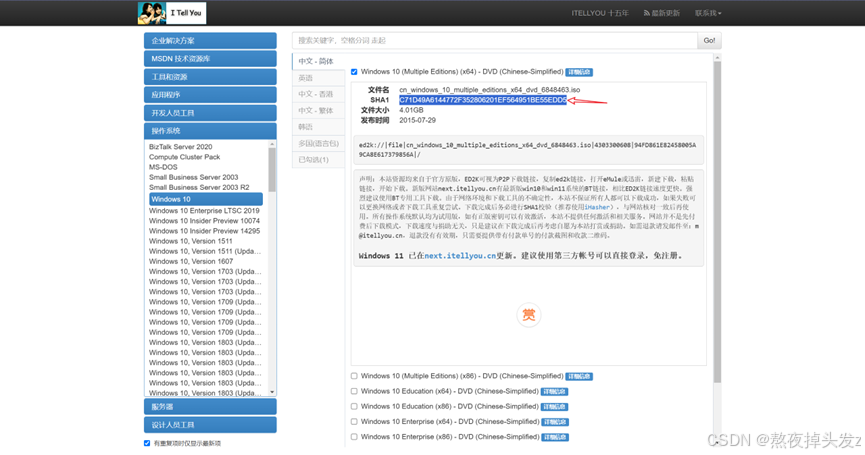The image size is (865, 455).
Task: Select Windows 10 Insider Preview 10074
Action: [204, 221]
